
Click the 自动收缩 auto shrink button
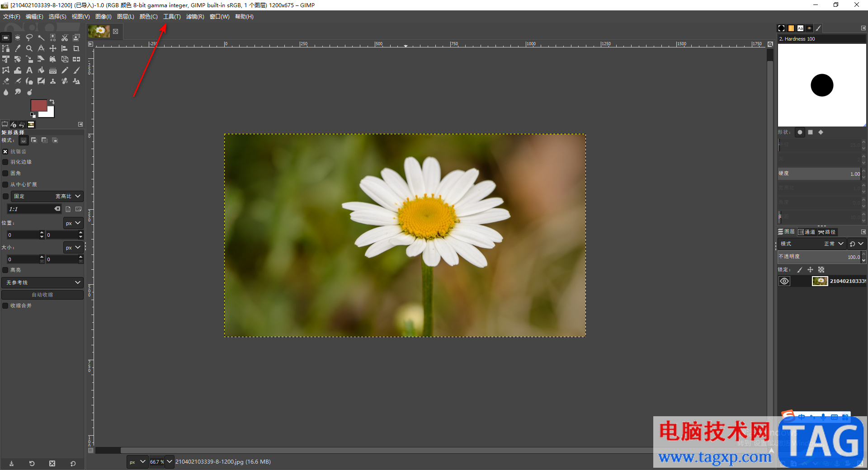tap(42, 295)
